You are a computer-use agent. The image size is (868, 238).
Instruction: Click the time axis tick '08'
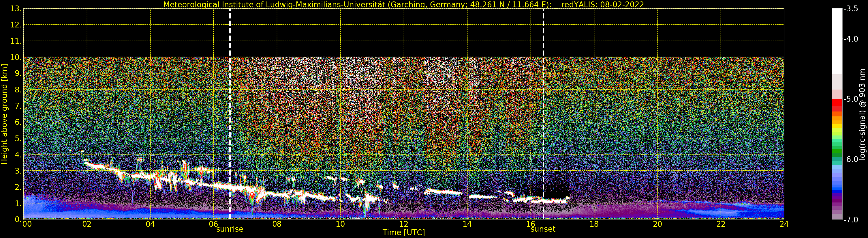click(x=277, y=224)
